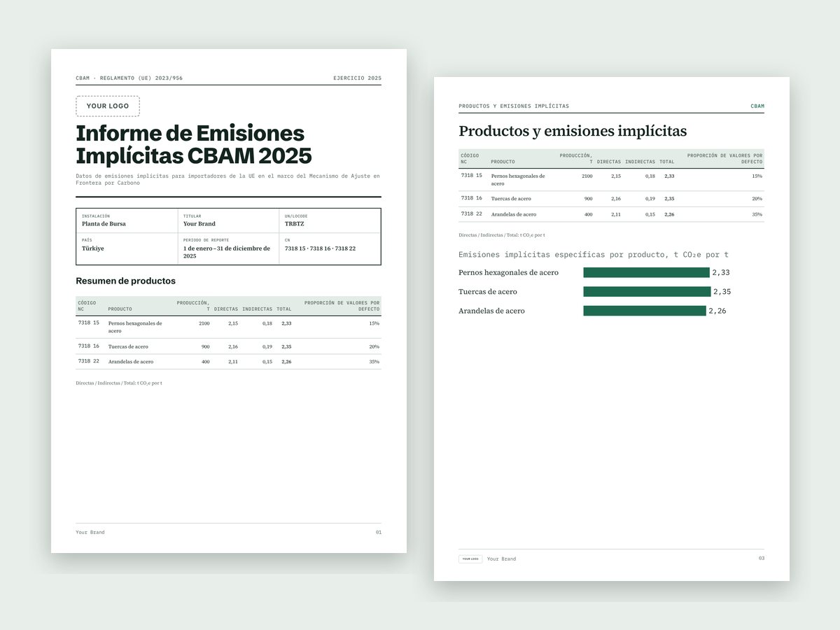Click production value '2100' in cover page table
This screenshot has width=840, height=630.
coord(204,323)
